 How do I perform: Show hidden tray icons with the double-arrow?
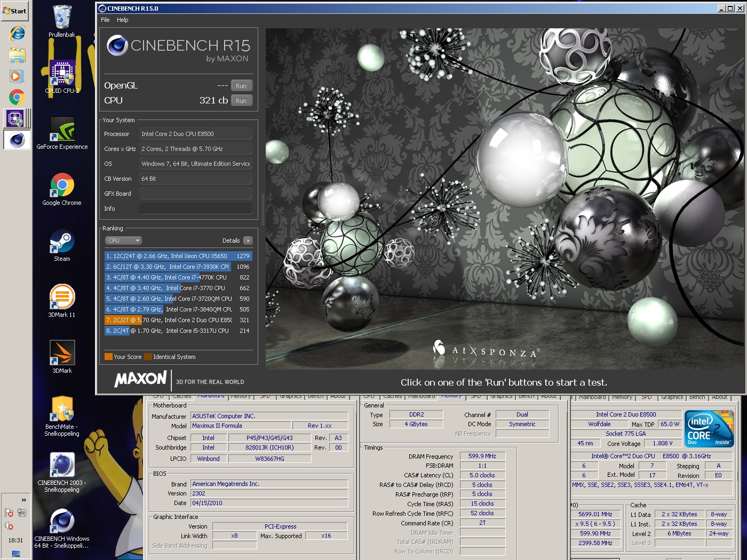23,500
